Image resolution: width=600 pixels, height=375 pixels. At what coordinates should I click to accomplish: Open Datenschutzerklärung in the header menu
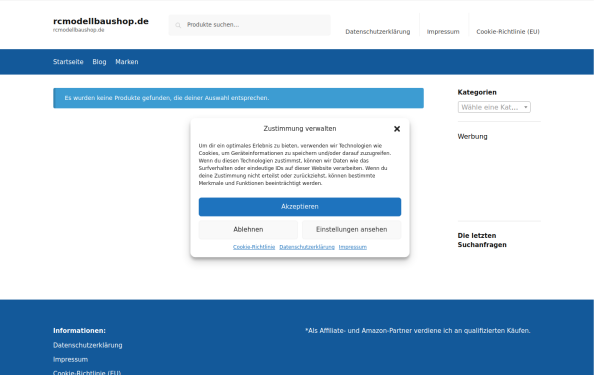tap(378, 32)
